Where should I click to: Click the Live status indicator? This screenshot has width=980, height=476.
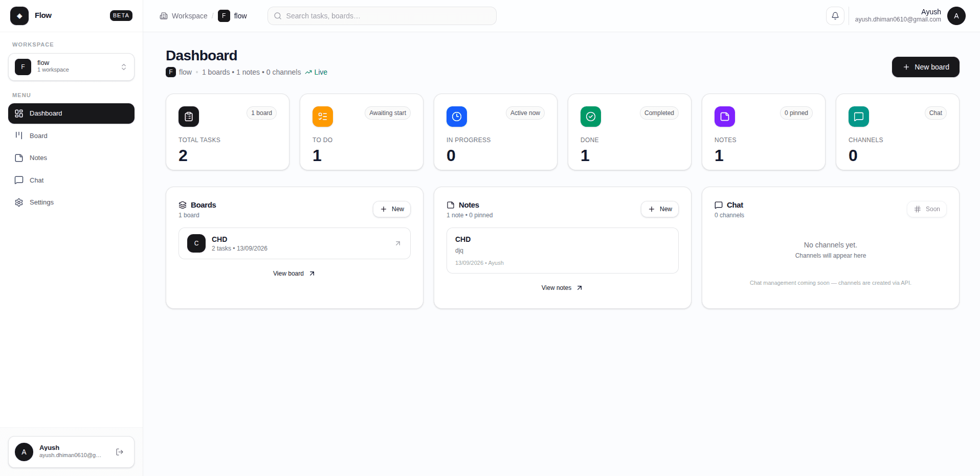coord(316,72)
